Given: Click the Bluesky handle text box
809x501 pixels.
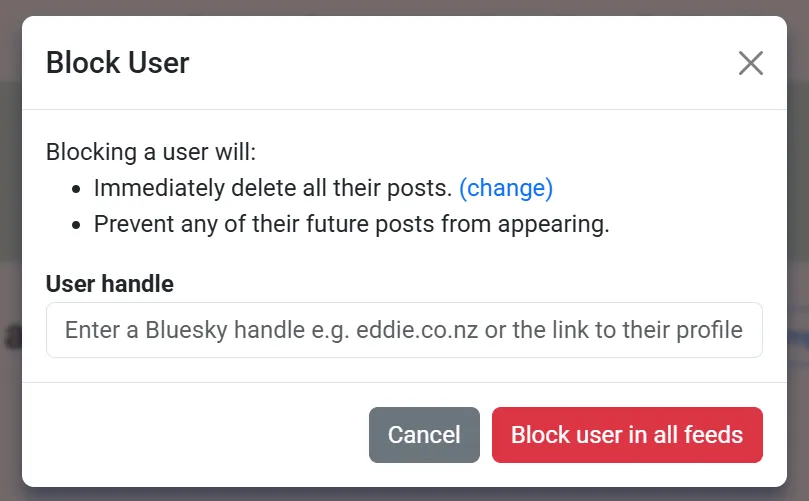Looking at the screenshot, I should coord(404,330).
